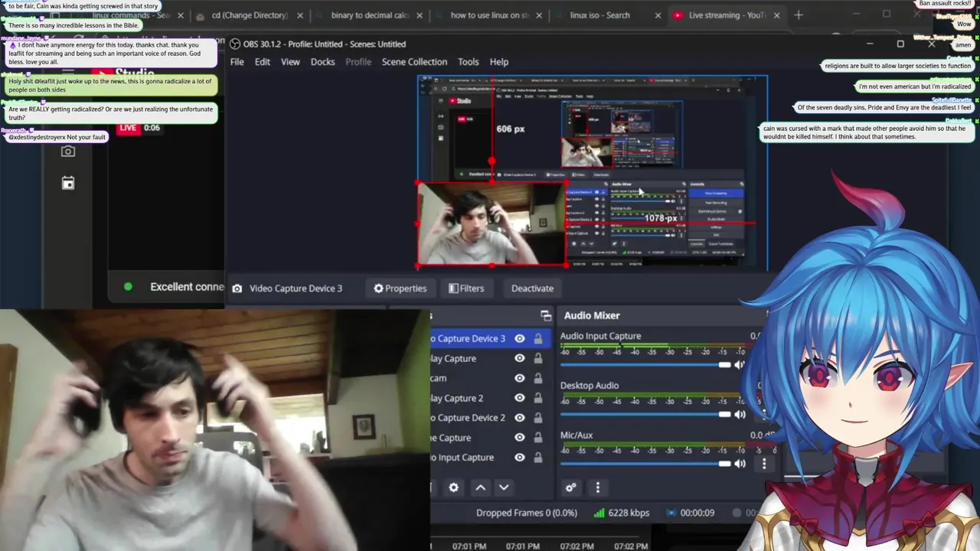Open advanced audio properties gears icon
The width and height of the screenshot is (980, 551).
coord(570,487)
